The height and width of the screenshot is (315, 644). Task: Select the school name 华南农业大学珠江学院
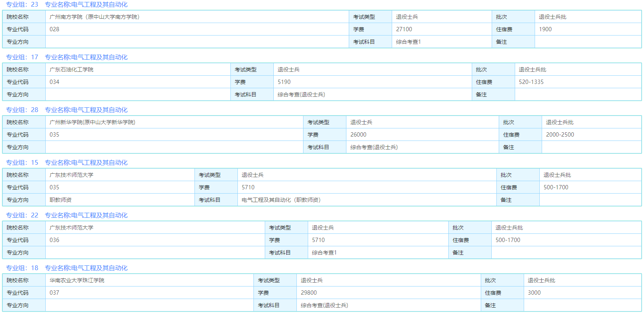(x=77, y=280)
